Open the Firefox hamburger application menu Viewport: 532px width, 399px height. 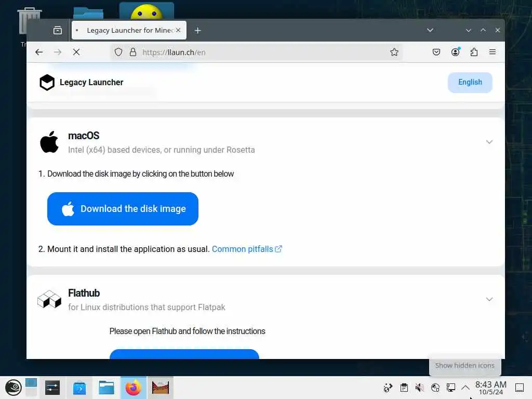pos(493,52)
